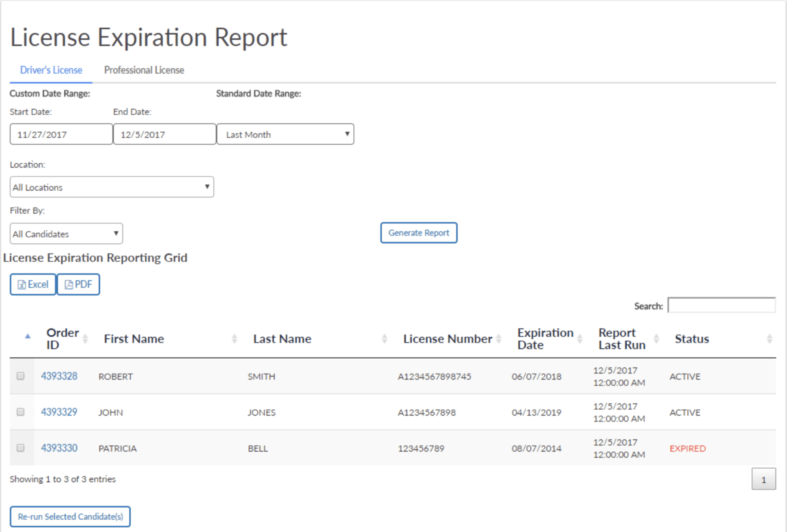787x532 pixels.
Task: Sort by Order ID column arrows
Action: (x=85, y=339)
